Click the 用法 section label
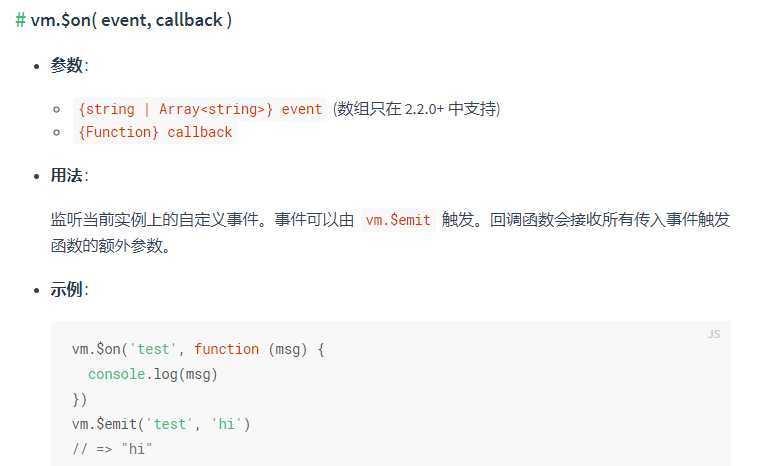The image size is (766, 466). [x=67, y=175]
